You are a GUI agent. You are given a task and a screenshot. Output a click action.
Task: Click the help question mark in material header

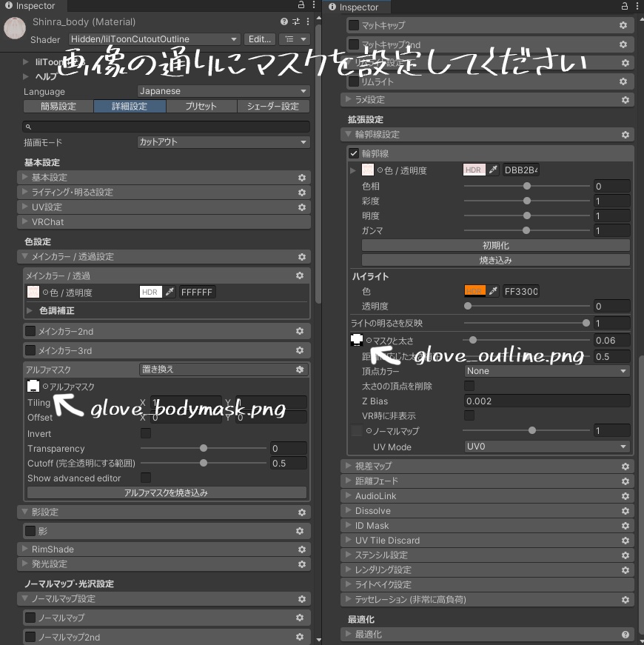tap(284, 21)
